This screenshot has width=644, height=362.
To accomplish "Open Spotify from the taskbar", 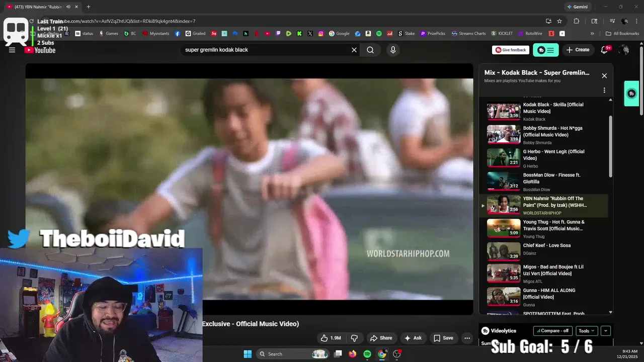I will pyautogui.click(x=367, y=354).
